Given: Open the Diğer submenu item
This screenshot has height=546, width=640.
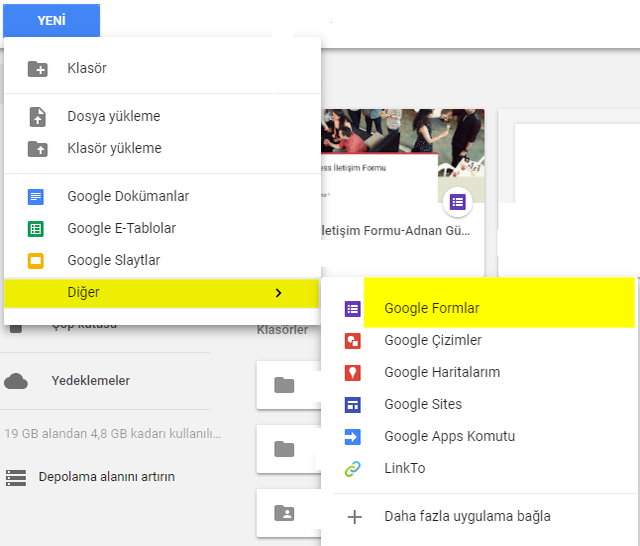Looking at the screenshot, I should point(162,293).
